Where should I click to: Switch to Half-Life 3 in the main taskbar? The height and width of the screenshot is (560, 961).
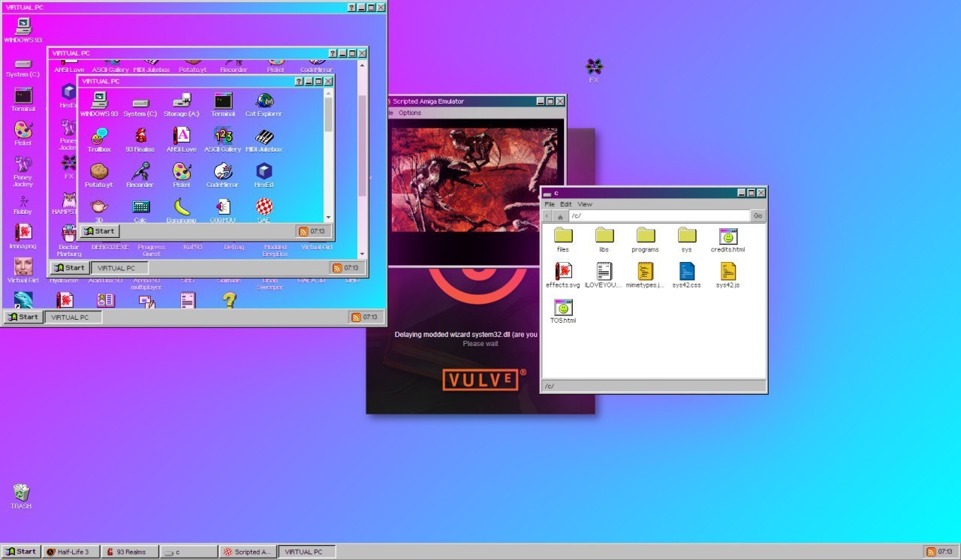71,552
